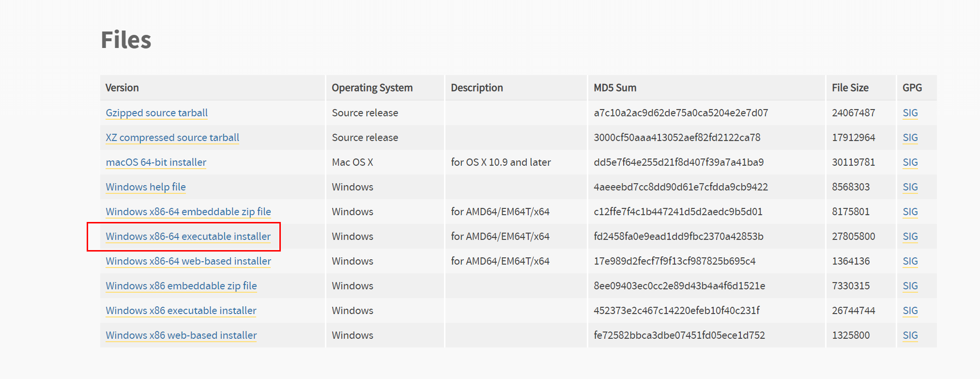Click SIG link in Windows help file row

[x=910, y=187]
